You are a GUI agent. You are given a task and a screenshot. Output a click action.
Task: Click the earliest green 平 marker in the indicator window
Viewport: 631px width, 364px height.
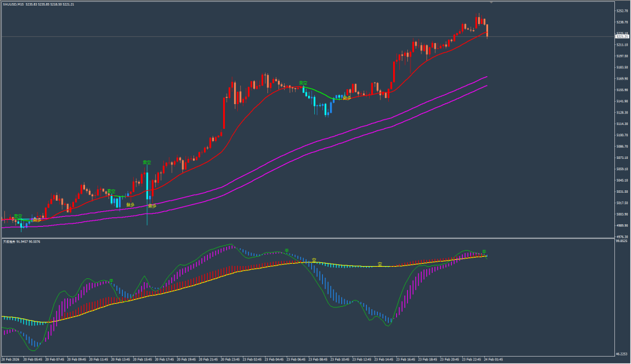click(111, 281)
